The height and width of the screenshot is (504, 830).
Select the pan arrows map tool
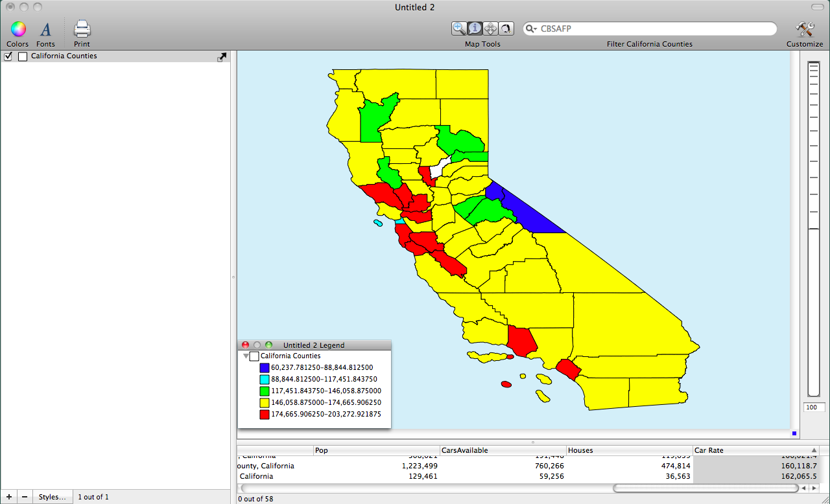click(490, 29)
